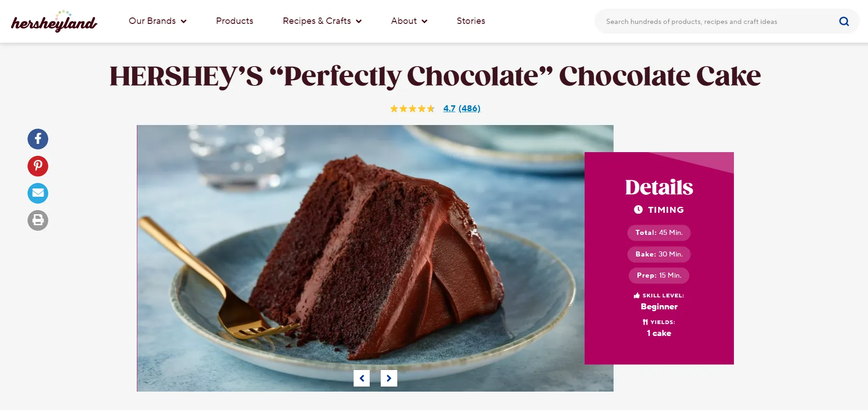The height and width of the screenshot is (410, 868).
Task: Share recipe on Facebook
Action: tap(38, 139)
